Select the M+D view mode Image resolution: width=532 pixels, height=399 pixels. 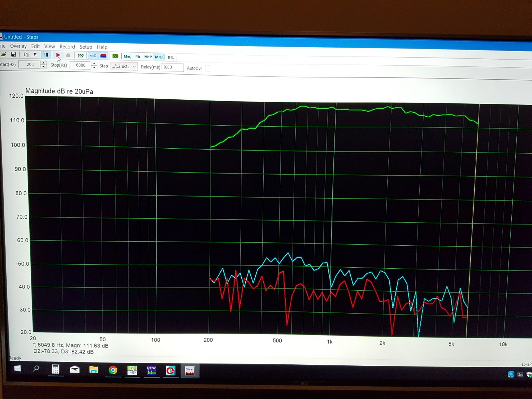(159, 57)
